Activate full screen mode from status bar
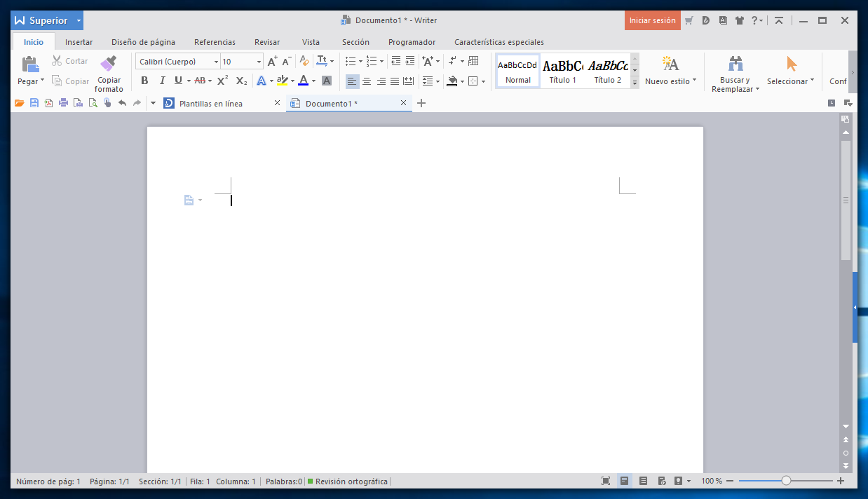Screen dimensions: 868x499 (x=606, y=481)
